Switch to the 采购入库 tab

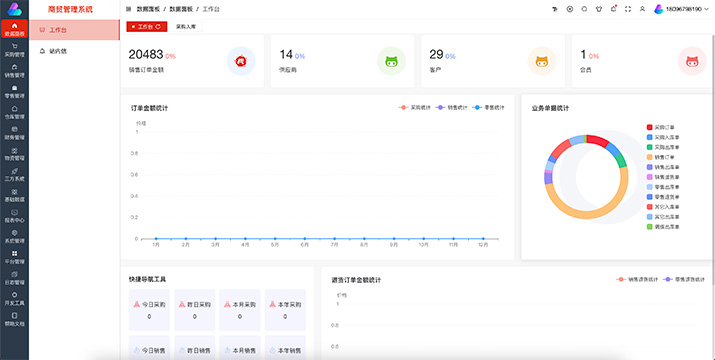point(186,27)
